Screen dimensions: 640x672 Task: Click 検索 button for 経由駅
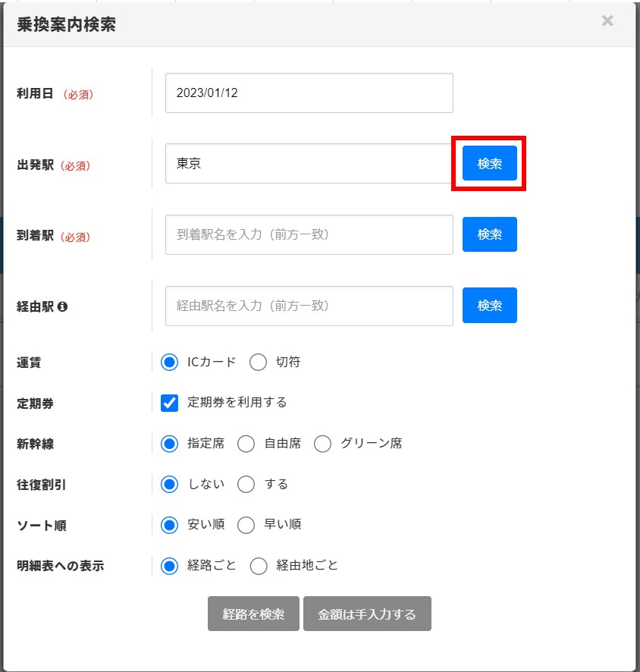[x=489, y=306]
